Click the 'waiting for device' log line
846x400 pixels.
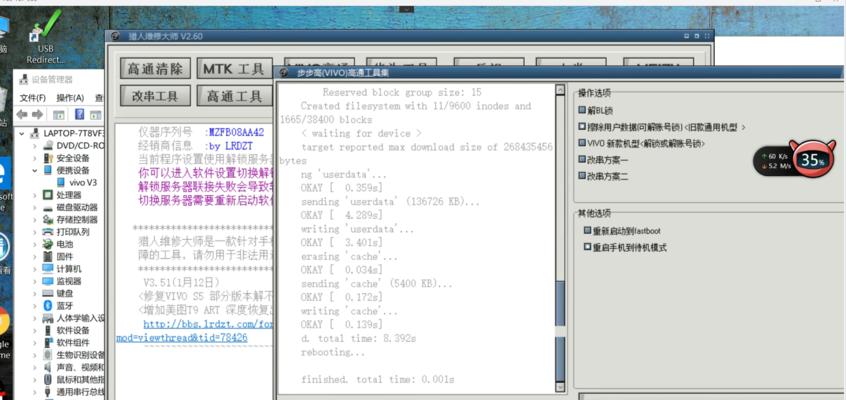click(x=361, y=133)
